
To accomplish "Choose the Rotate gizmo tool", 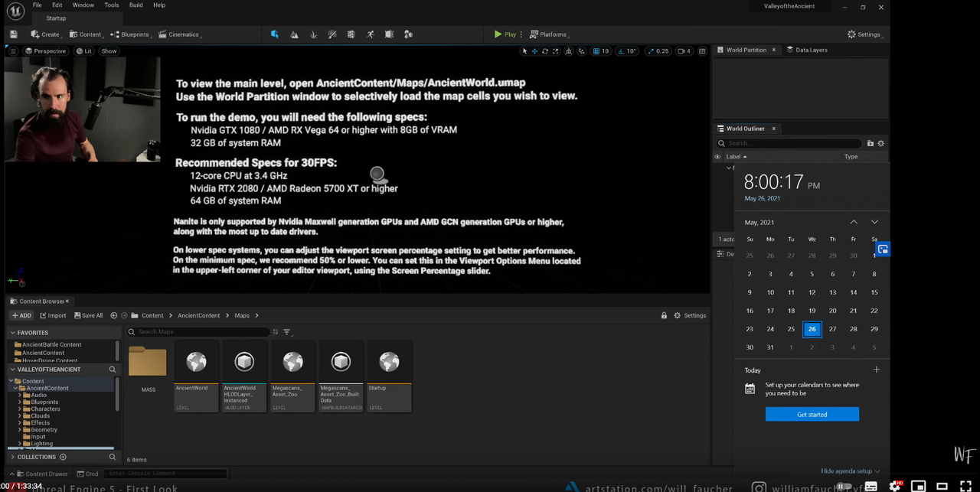I will 544,51.
